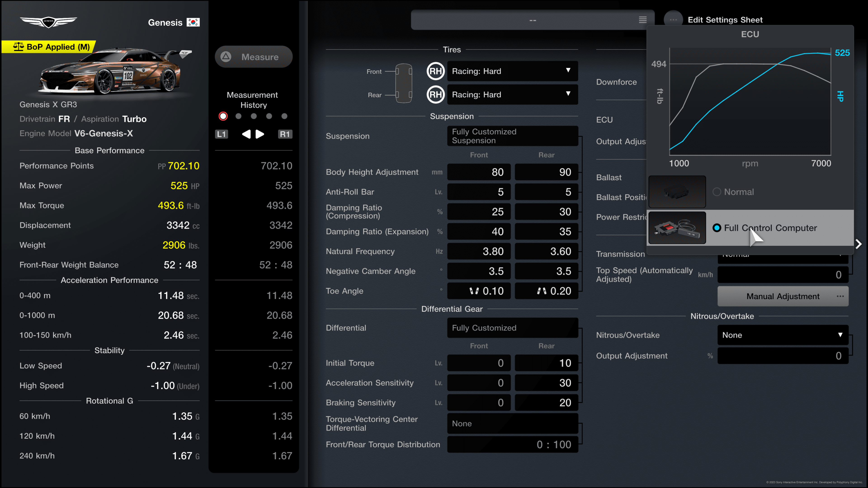The height and width of the screenshot is (488, 868).
Task: Adjust rear Natural Frequency value 3.60
Action: [547, 251]
